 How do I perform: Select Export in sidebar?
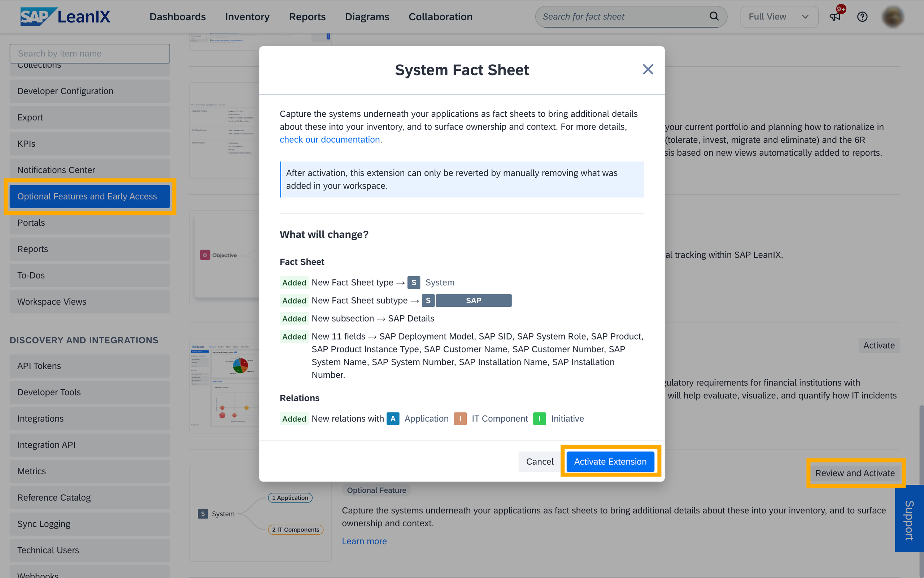pyautogui.click(x=90, y=117)
